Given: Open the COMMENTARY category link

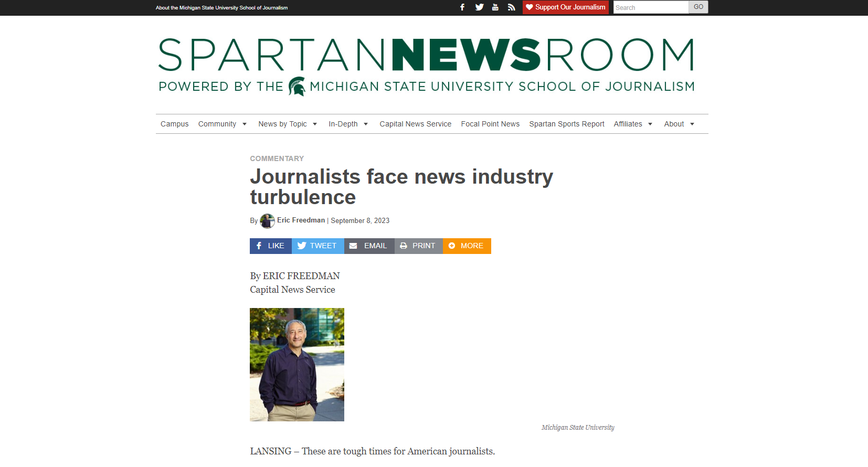Looking at the screenshot, I should 277,158.
